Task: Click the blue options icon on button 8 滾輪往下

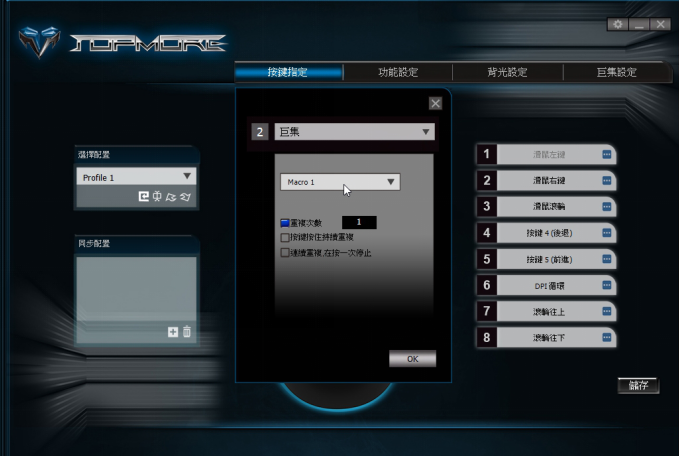Action: pyautogui.click(x=606, y=337)
